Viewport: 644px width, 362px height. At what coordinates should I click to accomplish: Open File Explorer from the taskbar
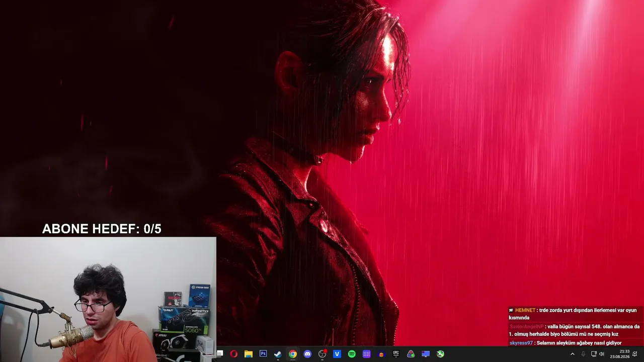click(x=248, y=354)
